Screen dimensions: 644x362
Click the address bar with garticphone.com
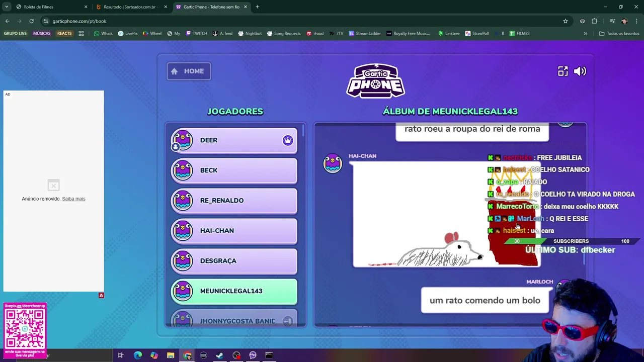pyautogui.click(x=302, y=21)
